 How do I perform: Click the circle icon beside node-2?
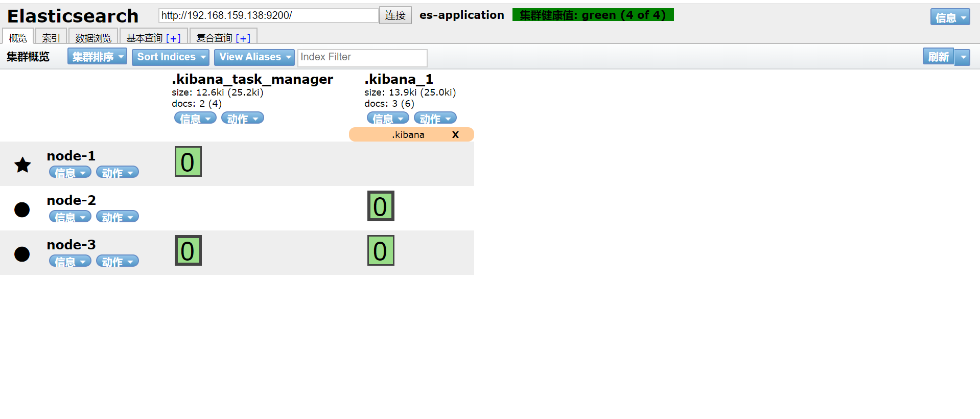pos(22,209)
